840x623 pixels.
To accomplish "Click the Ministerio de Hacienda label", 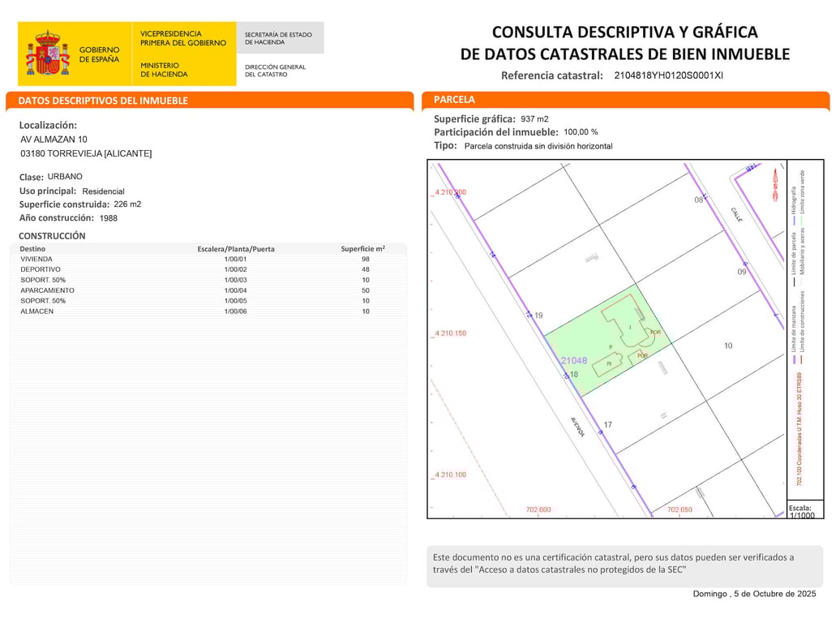I will [x=164, y=70].
